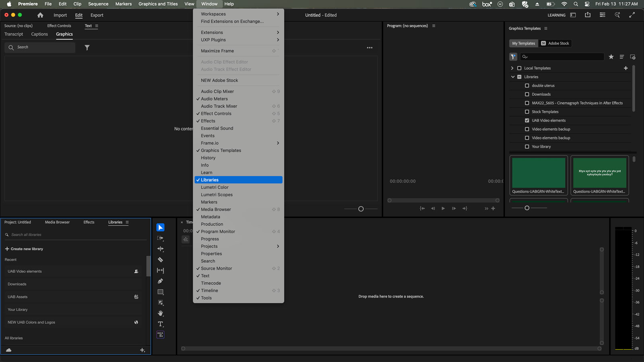
Task: Uncheck the UAB Video elements checkbox
Action: click(x=527, y=121)
